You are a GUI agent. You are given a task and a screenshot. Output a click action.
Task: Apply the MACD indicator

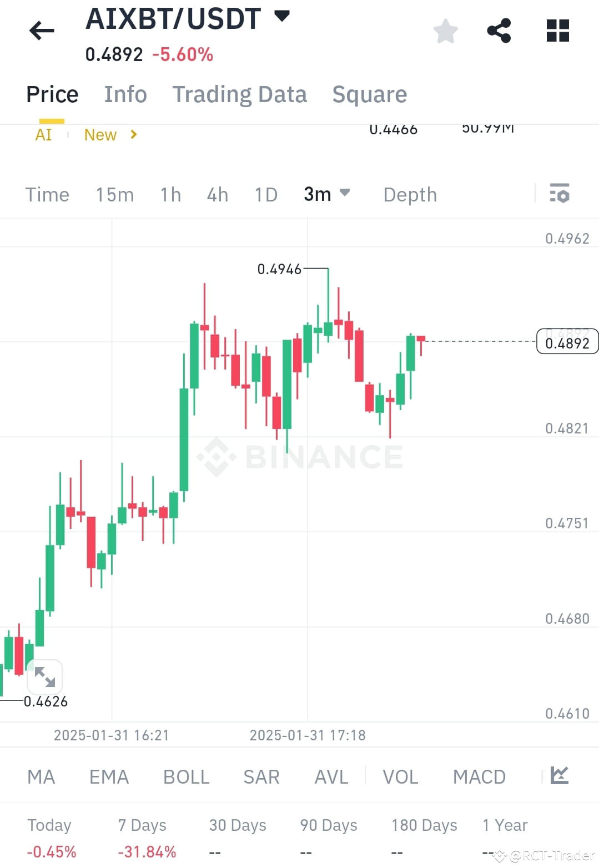[x=479, y=776]
